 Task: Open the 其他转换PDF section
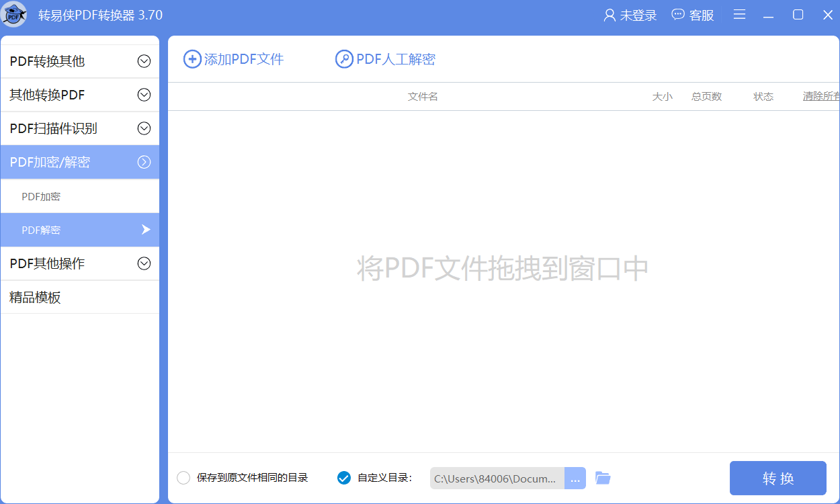80,95
